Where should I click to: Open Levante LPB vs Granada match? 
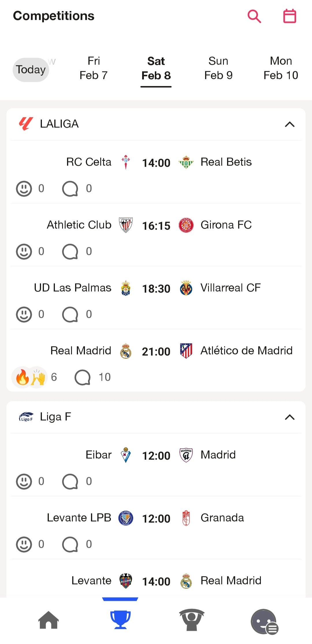[x=156, y=518]
